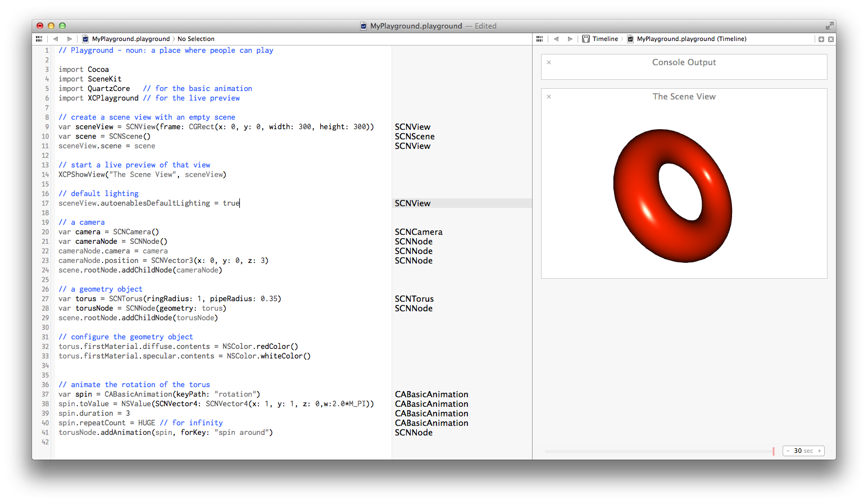Close the assistant editor pane

pos(831,39)
